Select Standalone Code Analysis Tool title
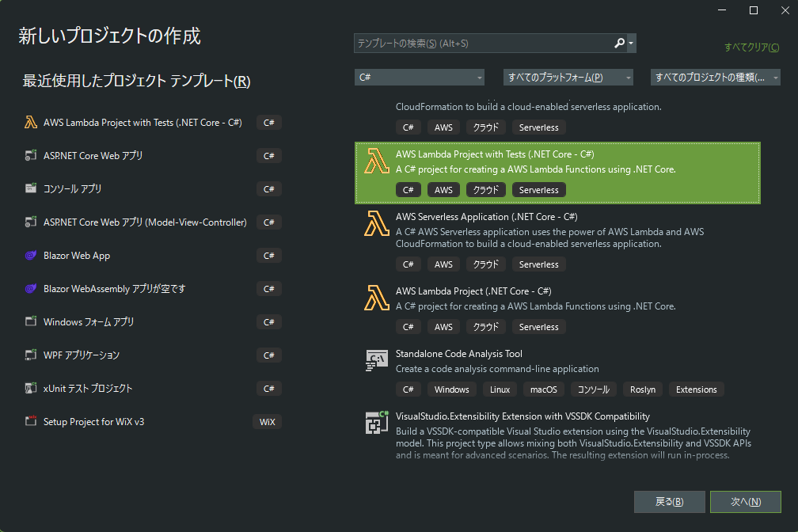 459,354
